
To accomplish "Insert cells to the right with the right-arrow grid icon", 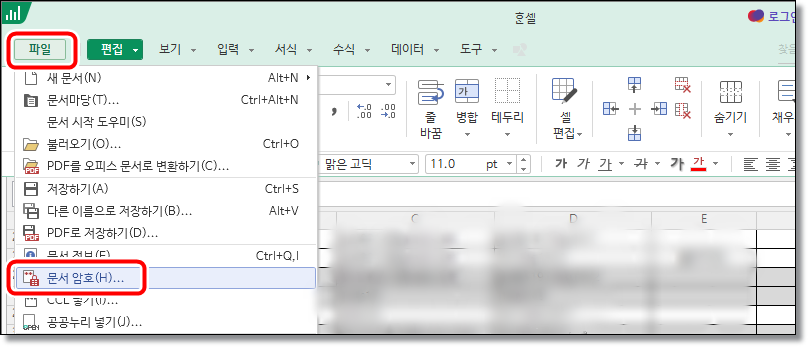I will pos(659,109).
